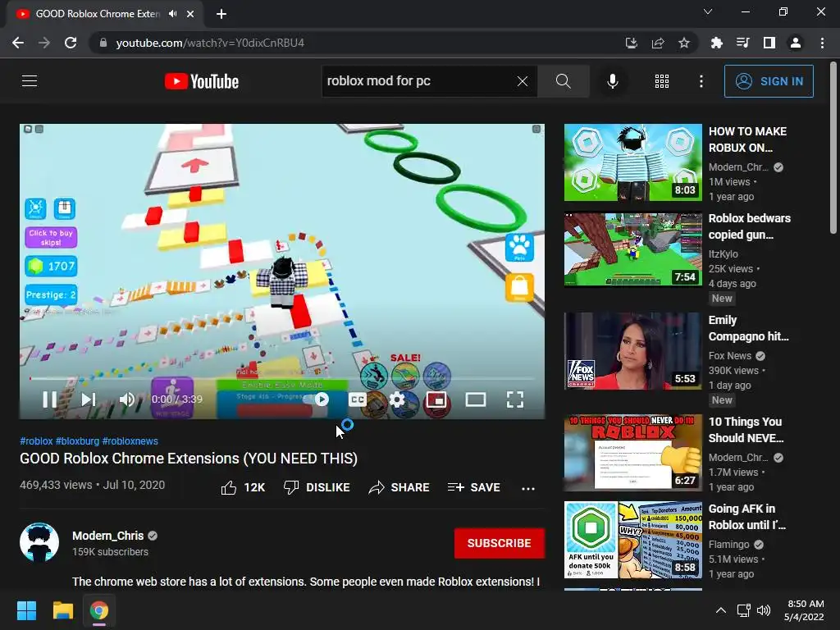Open 10 Things You Should NEVE... video
840x630 pixels.
coord(746,430)
